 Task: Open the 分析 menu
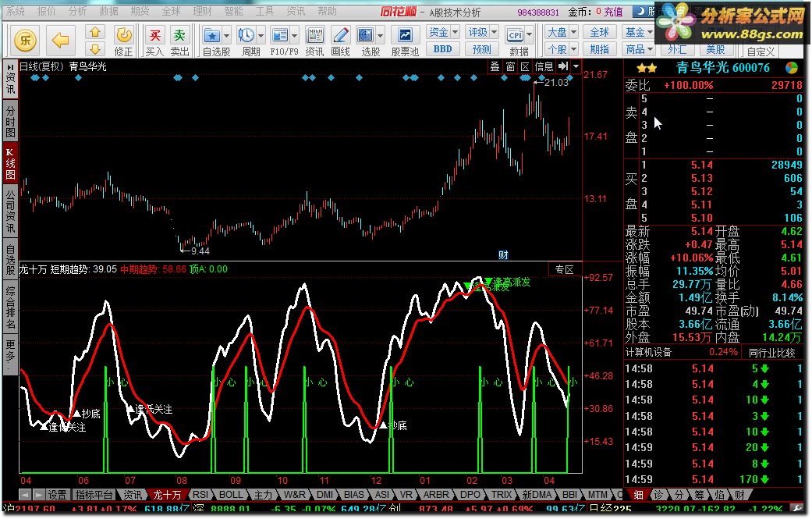coord(78,11)
